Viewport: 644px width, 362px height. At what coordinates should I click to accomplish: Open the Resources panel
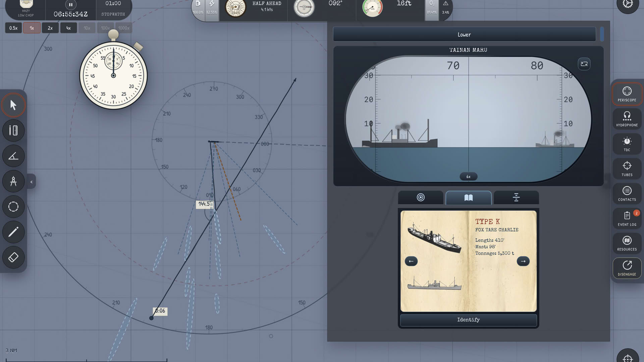tap(627, 244)
